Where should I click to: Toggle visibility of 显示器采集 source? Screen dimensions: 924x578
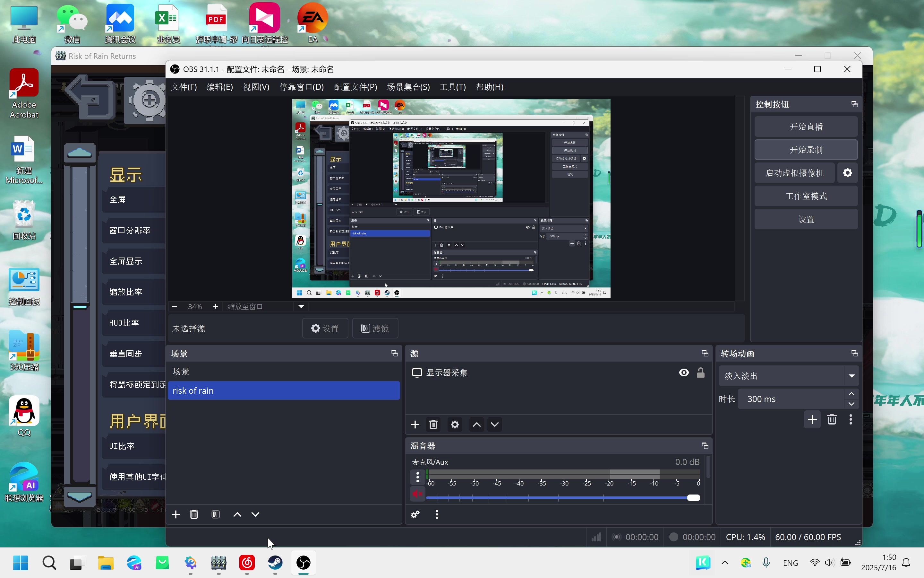[x=684, y=373]
